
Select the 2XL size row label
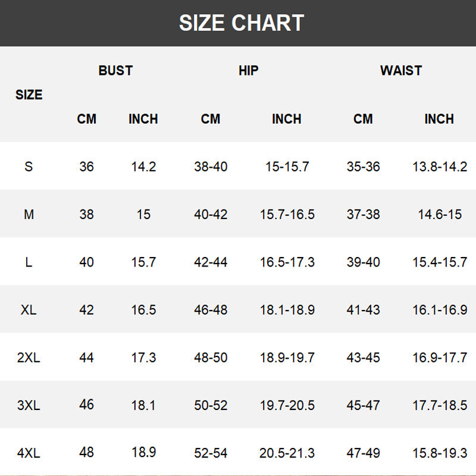click(x=29, y=358)
